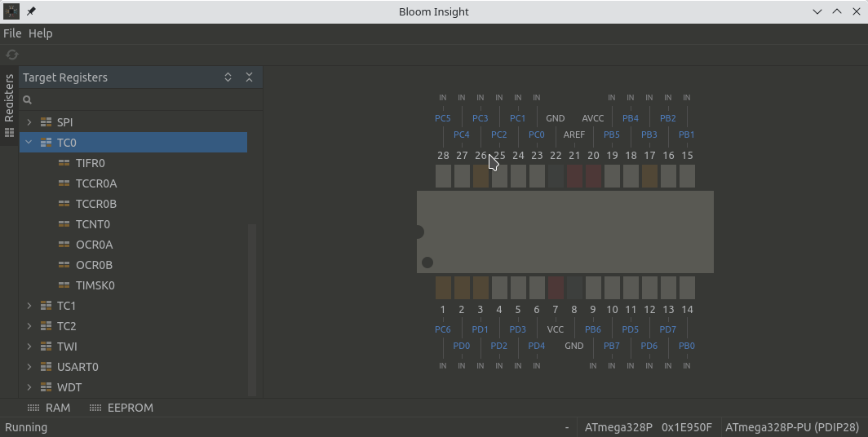
Task: Click the TIFR0 register icon
Action: click(x=64, y=163)
